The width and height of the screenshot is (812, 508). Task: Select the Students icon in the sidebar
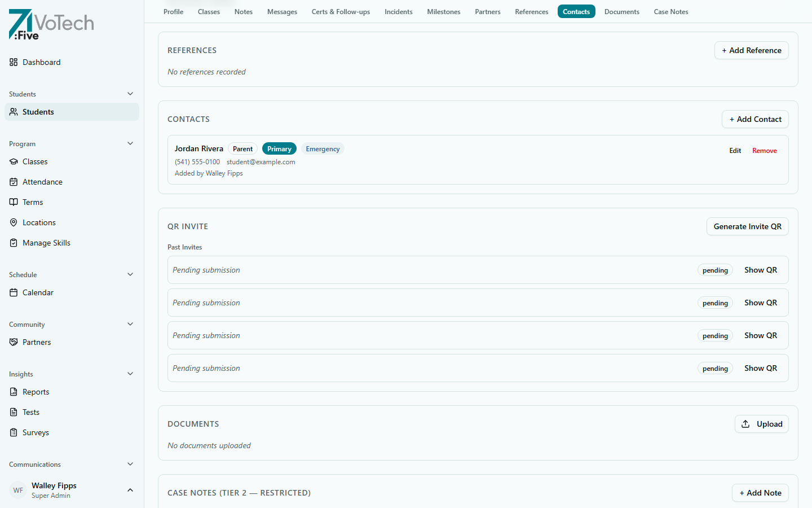click(14, 111)
